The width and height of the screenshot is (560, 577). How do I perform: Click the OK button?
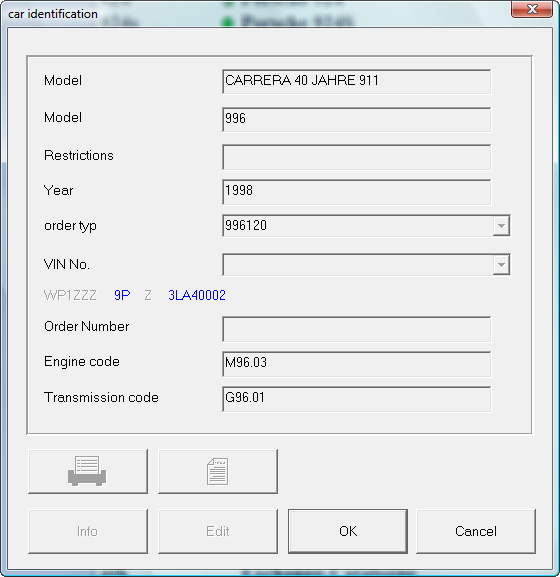(x=348, y=531)
